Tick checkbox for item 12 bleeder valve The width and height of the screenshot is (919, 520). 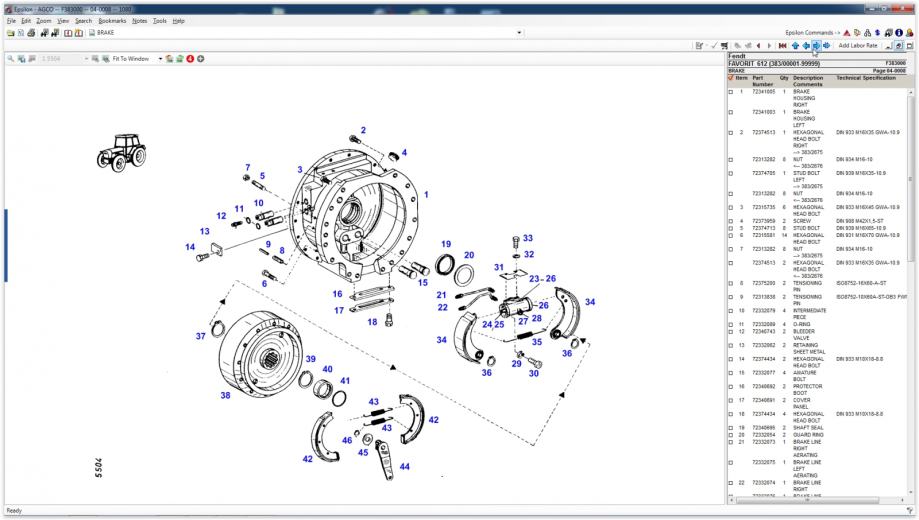731,332
